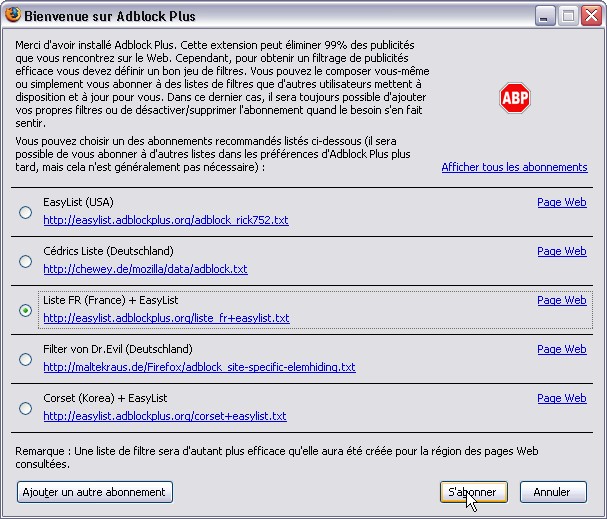Visit Page Web for Liste FR (France)
The width and height of the screenshot is (607, 519).
point(562,300)
